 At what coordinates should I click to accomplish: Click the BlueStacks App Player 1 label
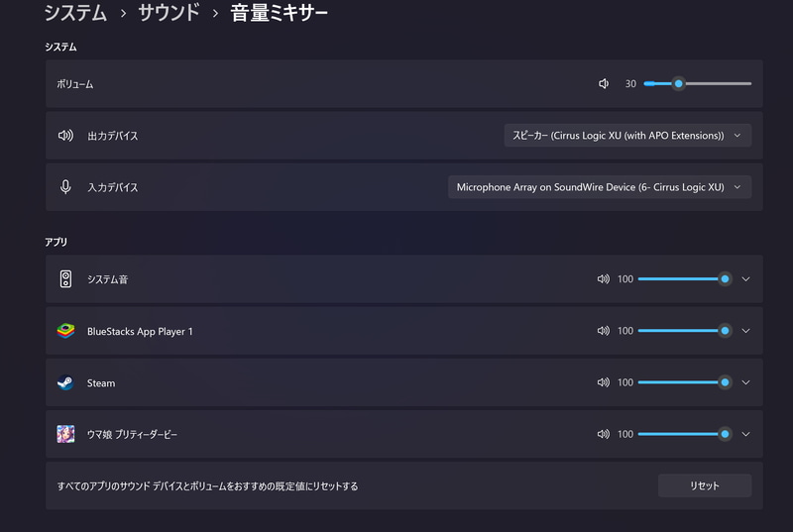[140, 332]
